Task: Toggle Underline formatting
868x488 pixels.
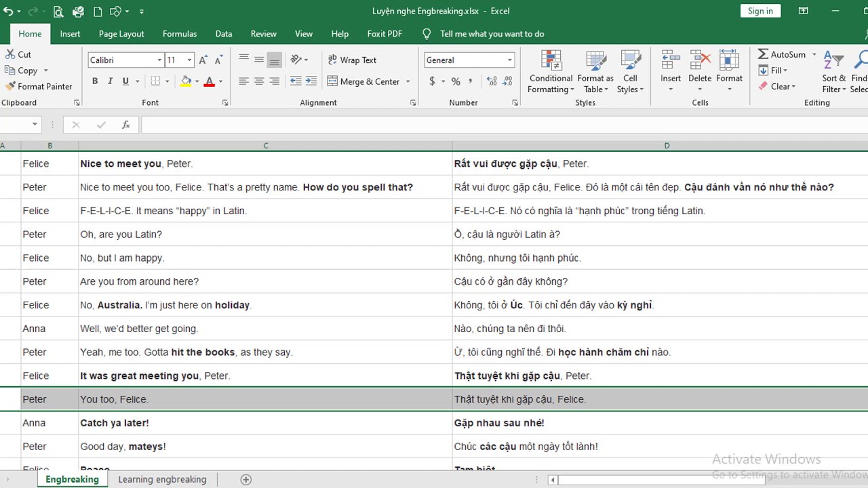Action: coord(125,81)
